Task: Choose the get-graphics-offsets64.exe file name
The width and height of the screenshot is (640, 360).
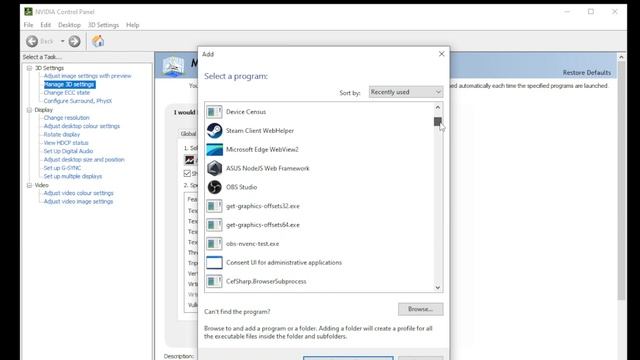Action: 262,224
